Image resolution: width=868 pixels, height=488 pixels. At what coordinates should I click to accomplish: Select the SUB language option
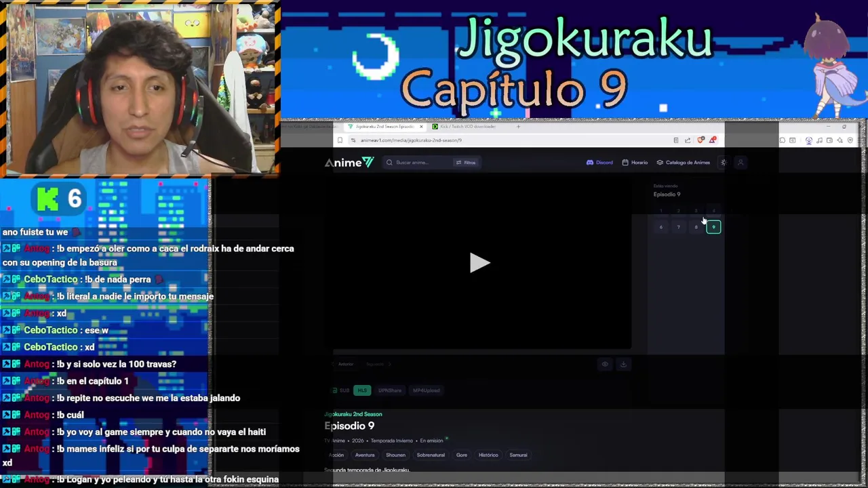341,390
